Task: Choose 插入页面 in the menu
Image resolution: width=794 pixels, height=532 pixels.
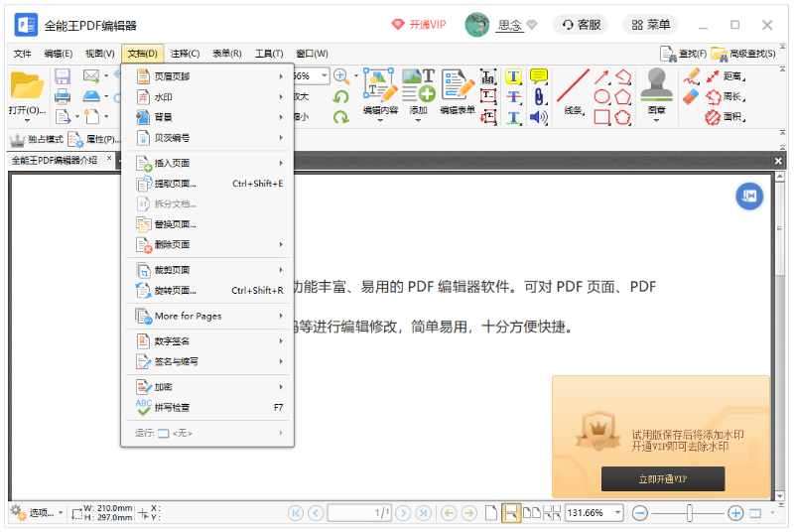Action: pyautogui.click(x=207, y=163)
